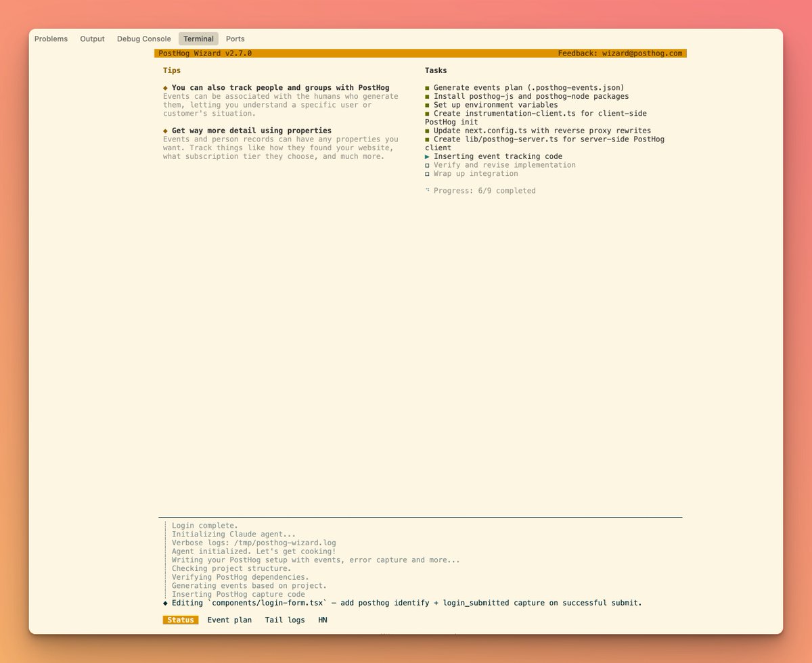
Task: Click 'Update next.config.ts with reverse proxy rewrites'
Action: 542,131
